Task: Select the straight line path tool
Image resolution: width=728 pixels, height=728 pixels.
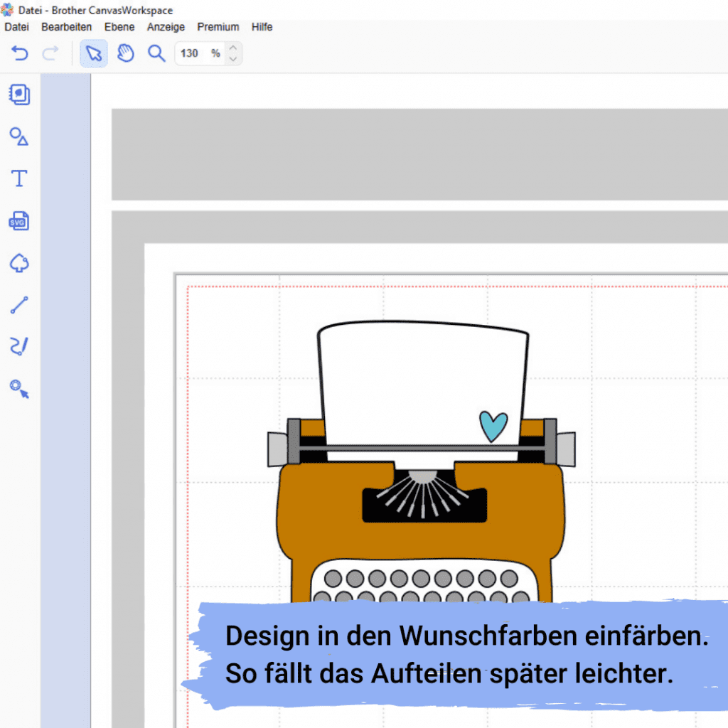Action: pyautogui.click(x=18, y=304)
